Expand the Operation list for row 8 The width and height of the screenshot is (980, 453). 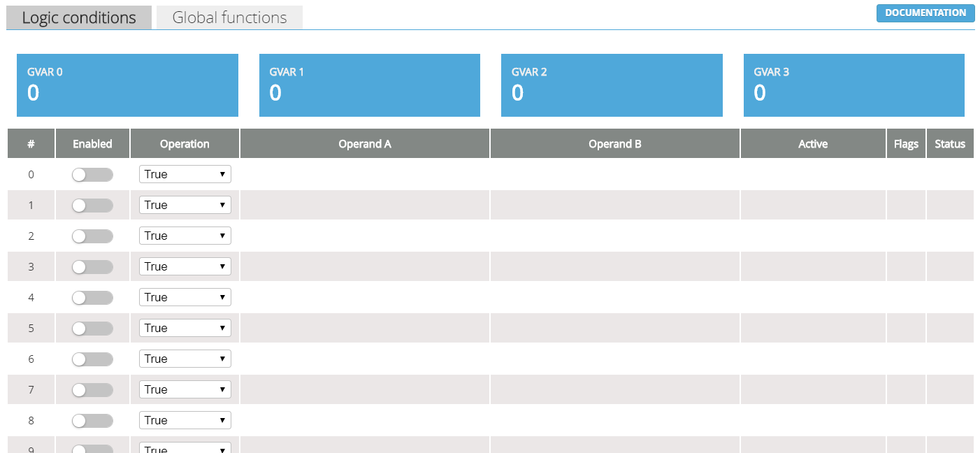(185, 420)
